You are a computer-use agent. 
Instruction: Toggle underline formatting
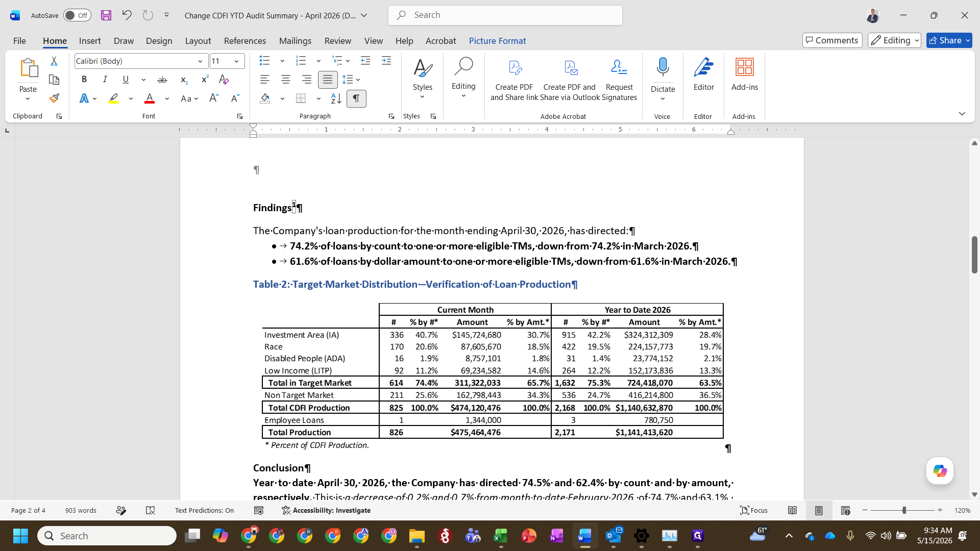point(126,80)
